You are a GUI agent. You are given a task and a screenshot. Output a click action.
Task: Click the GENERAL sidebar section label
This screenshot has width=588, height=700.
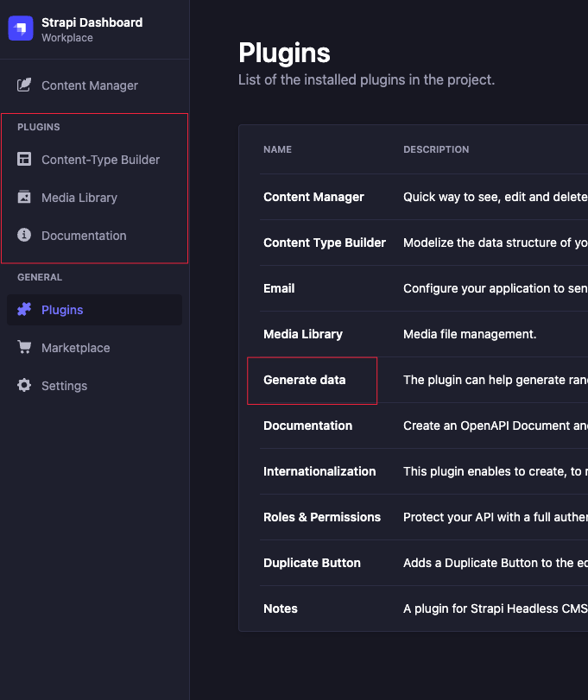click(x=40, y=277)
